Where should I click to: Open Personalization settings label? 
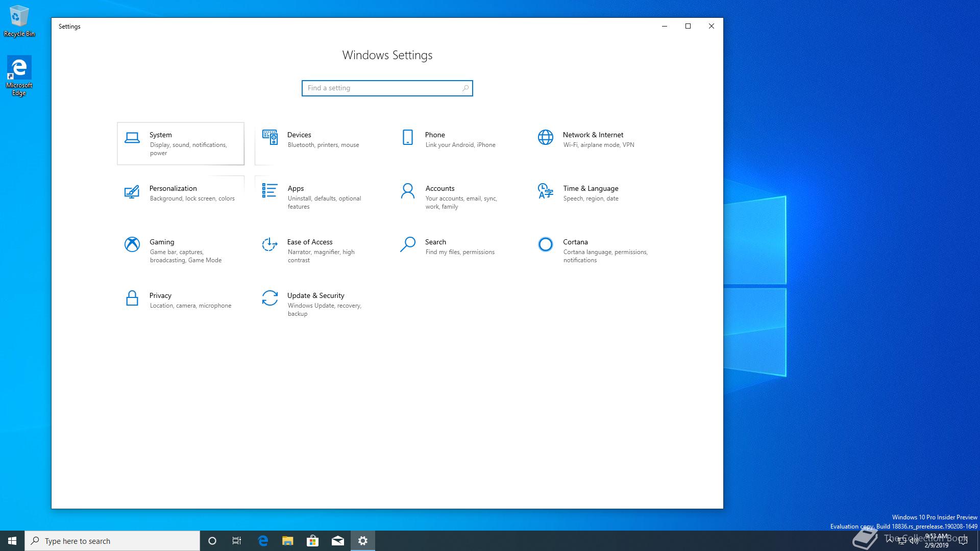click(x=173, y=188)
